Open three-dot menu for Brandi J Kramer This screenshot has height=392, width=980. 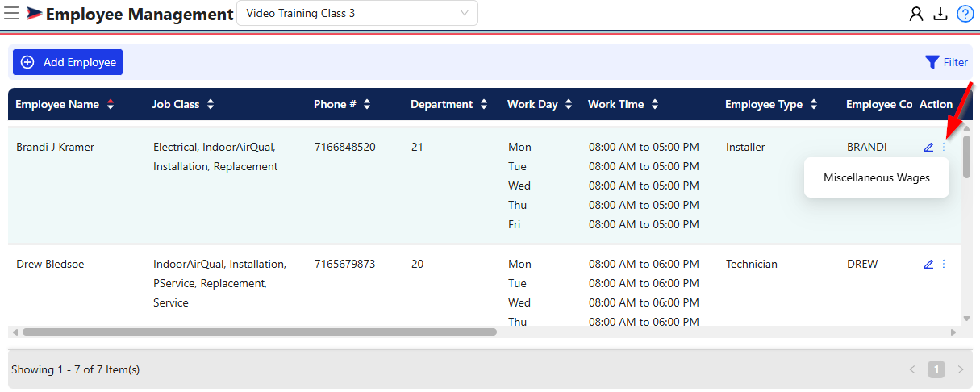pos(944,148)
